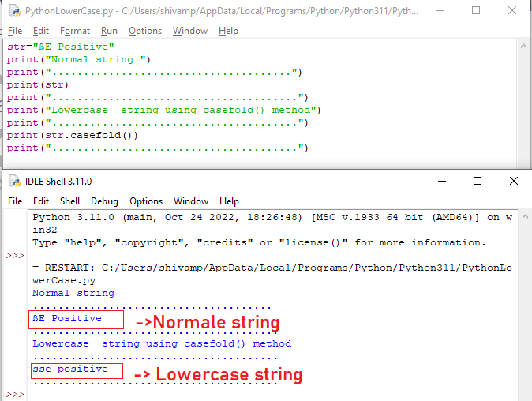Click IDLE Shell scrollbar up arrow
The height and width of the screenshot is (401, 532).
(525, 216)
